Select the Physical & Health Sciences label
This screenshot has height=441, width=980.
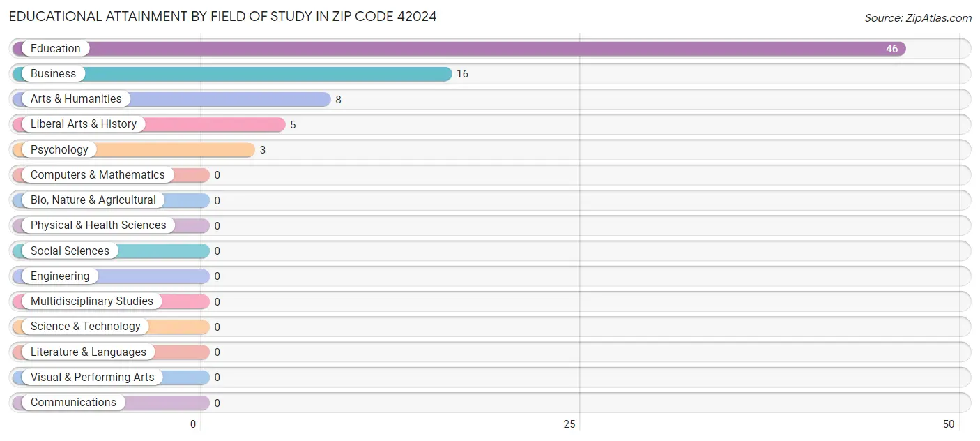coord(98,225)
